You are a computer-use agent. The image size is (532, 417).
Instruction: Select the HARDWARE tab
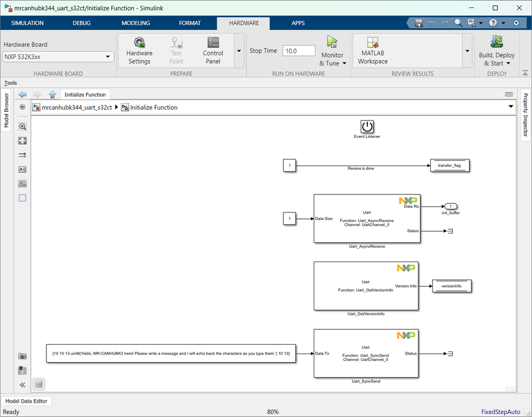pos(243,23)
